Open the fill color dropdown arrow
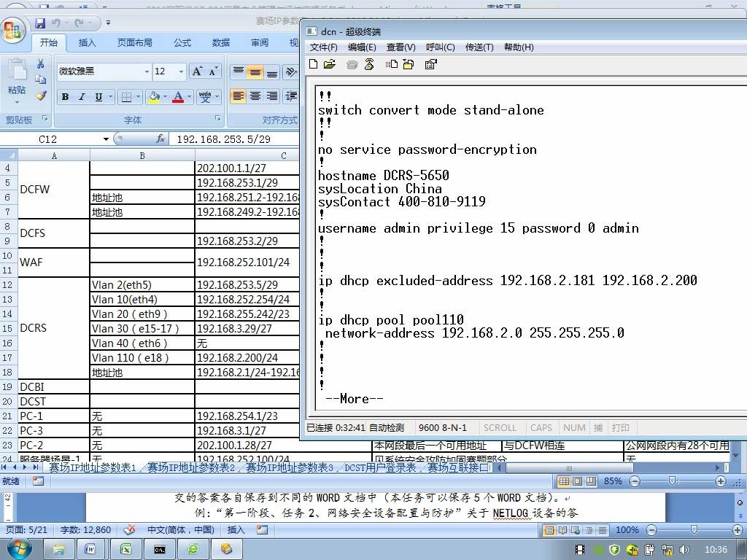Screen dimensions: 747x560 click(x=165, y=97)
